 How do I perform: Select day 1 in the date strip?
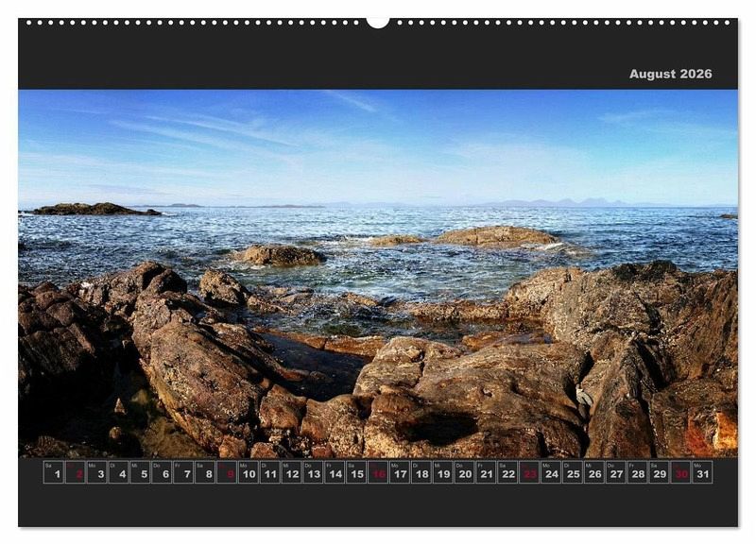click(54, 472)
